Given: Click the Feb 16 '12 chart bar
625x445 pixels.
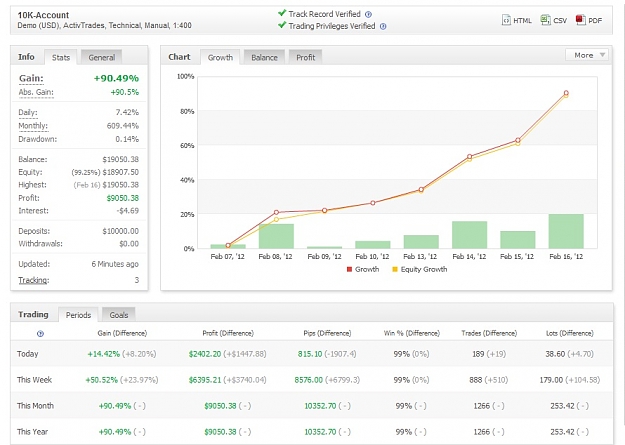Looking at the screenshot, I should tap(566, 231).
